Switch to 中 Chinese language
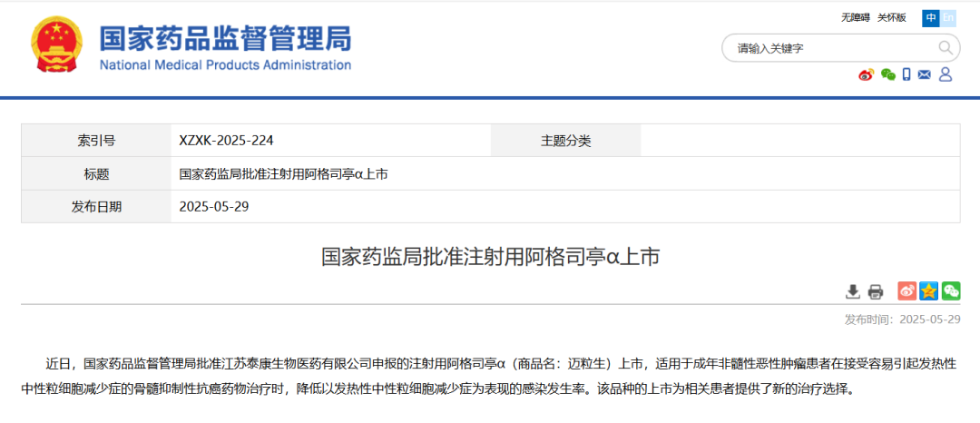The width and height of the screenshot is (980, 423). tap(931, 18)
